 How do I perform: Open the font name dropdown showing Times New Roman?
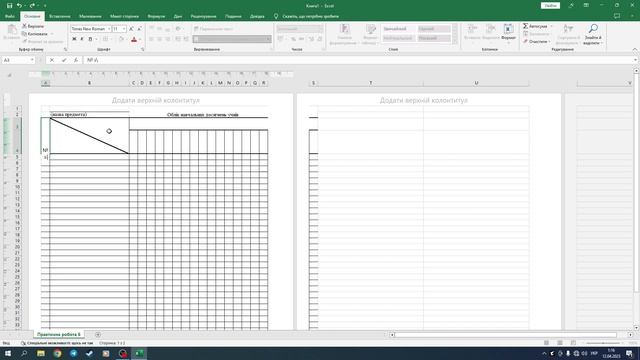coord(109,29)
